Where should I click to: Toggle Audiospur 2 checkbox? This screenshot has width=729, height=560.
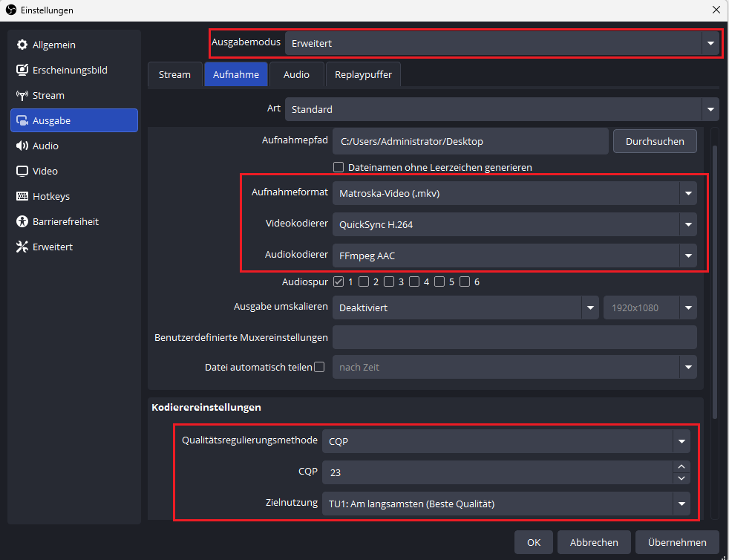click(364, 281)
